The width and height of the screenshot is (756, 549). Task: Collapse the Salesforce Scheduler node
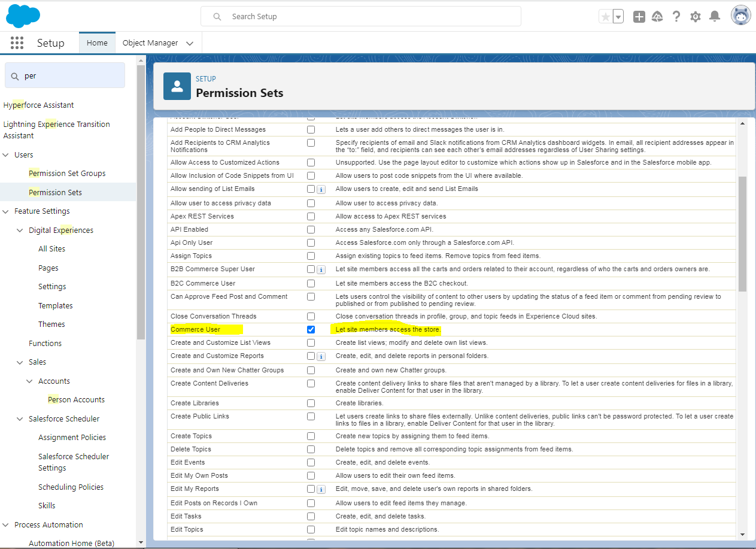[x=20, y=418]
